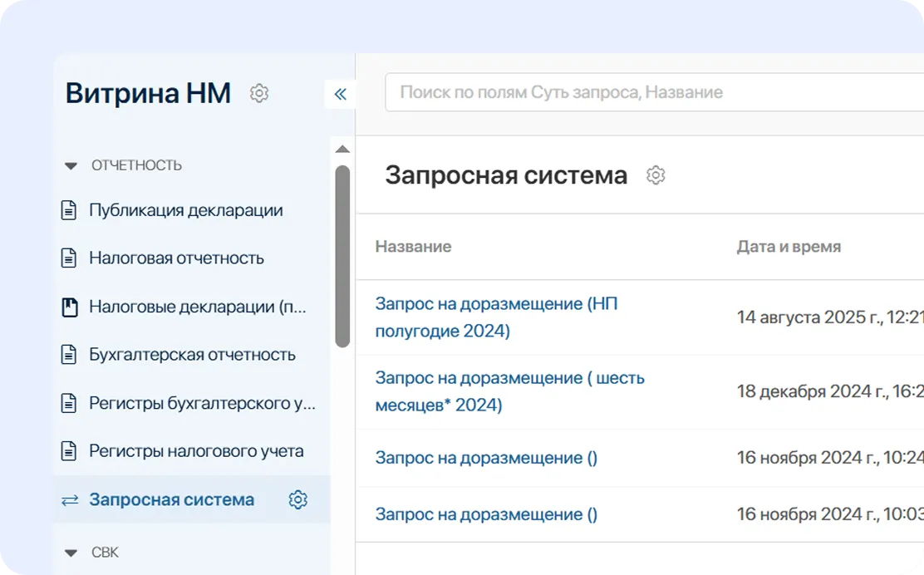Collapse the sidebar with the double-chevron button

click(x=340, y=94)
